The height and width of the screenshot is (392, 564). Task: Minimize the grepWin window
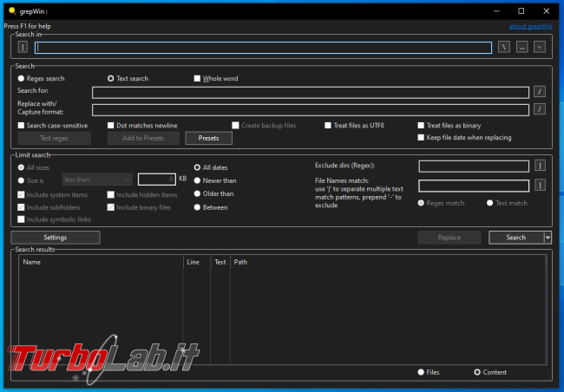point(496,11)
